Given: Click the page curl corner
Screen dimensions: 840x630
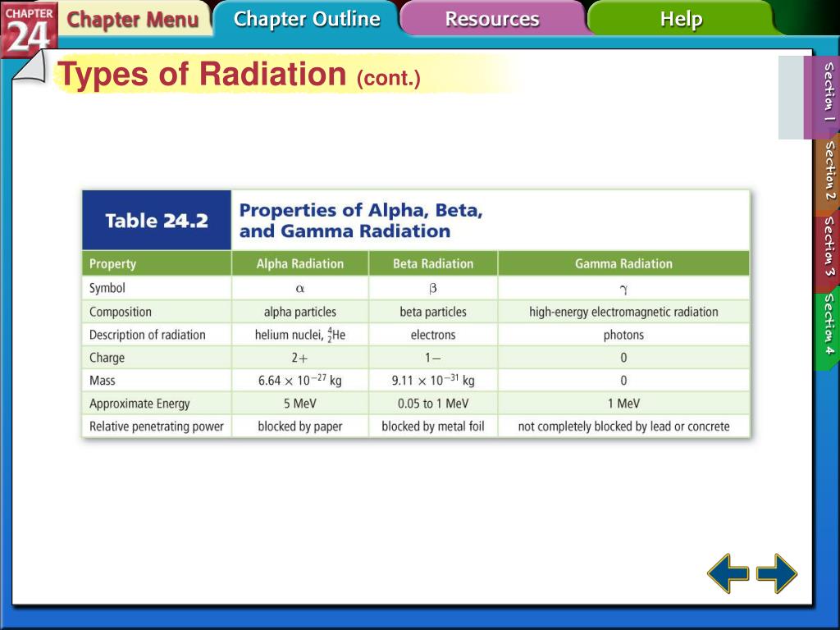Looking at the screenshot, I should click(30, 68).
